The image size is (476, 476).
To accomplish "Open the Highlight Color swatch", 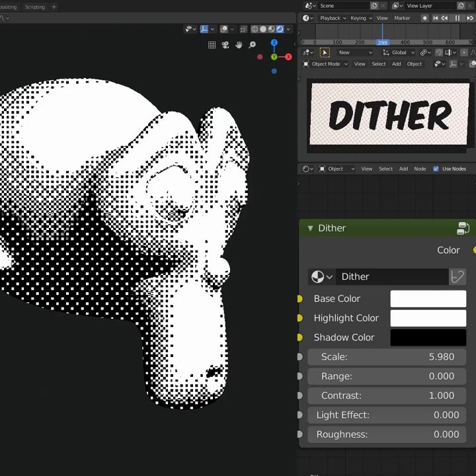I will coord(428,318).
